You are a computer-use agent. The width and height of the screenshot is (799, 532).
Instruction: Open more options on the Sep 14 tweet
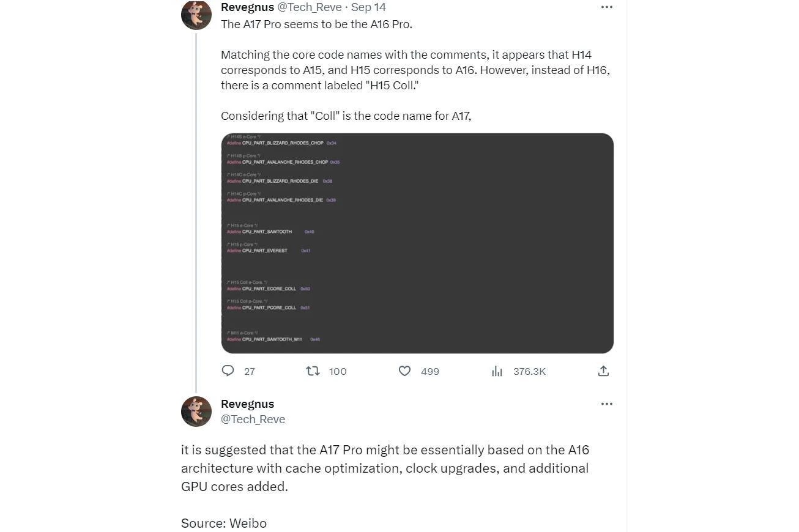point(606,7)
